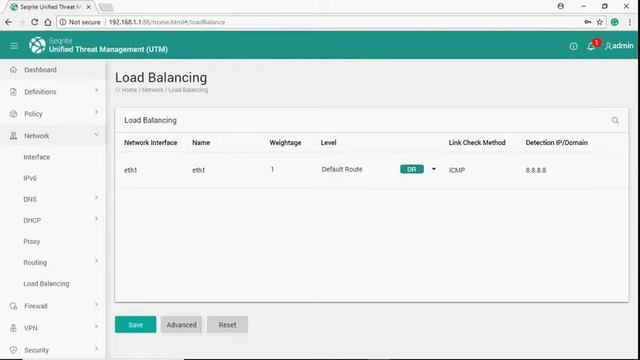
Task: Click the Advanced button
Action: [181, 324]
